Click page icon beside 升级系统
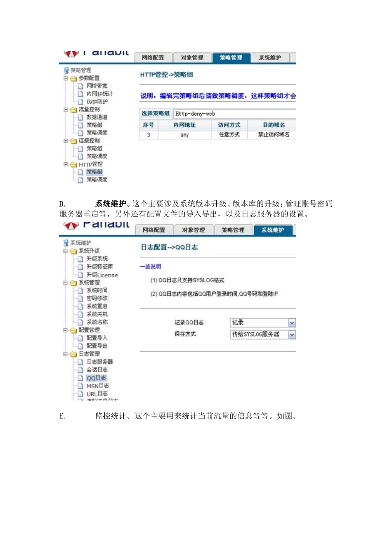 (x=81, y=259)
